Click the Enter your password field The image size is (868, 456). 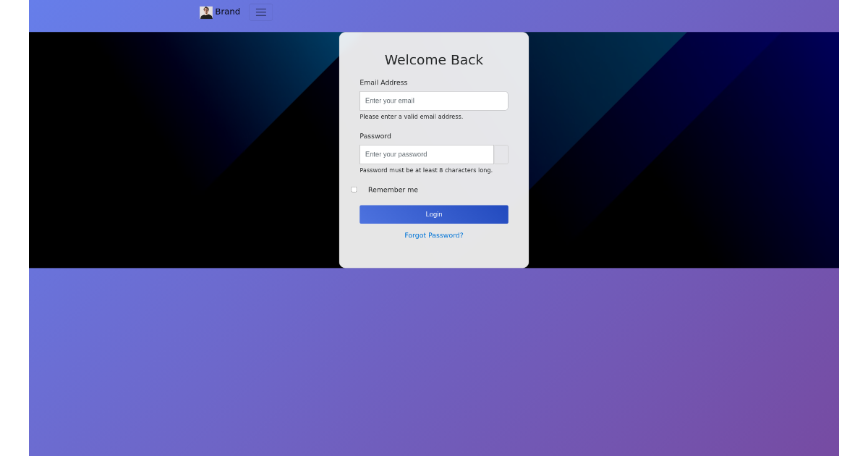(426, 154)
